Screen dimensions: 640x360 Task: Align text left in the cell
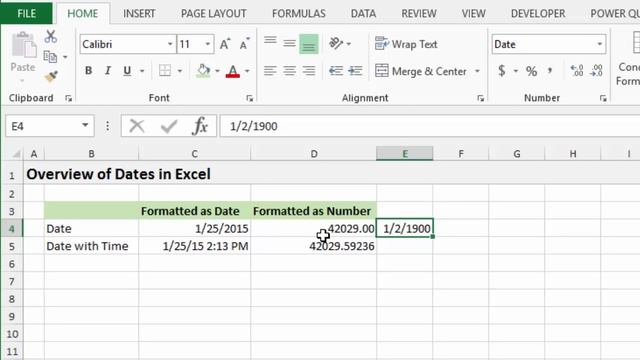point(270,71)
